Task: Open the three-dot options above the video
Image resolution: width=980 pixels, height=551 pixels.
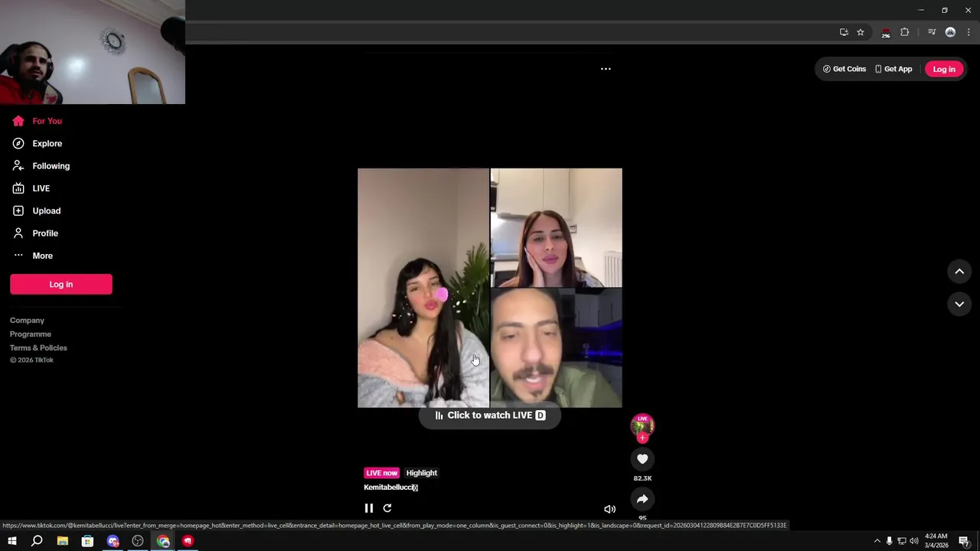Action: pos(606,69)
